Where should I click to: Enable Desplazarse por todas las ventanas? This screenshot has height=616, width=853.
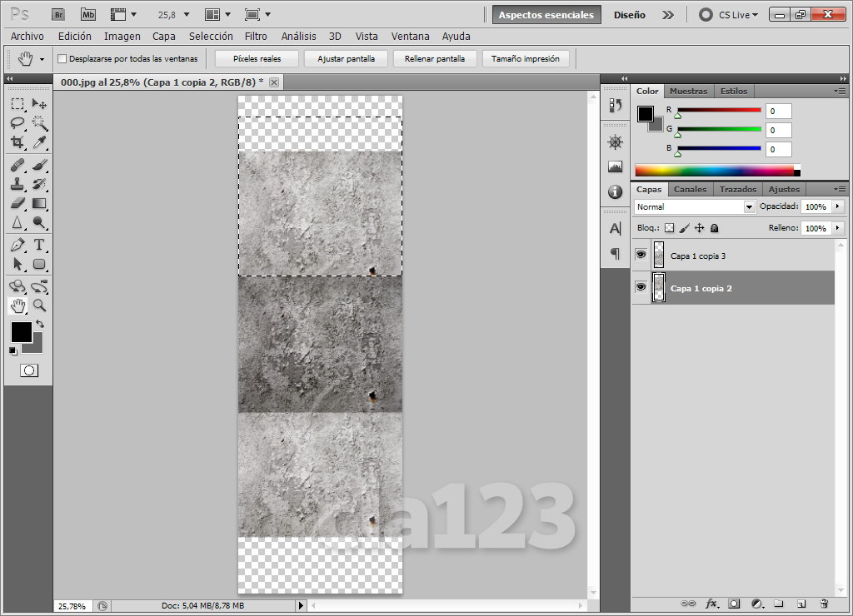62,59
